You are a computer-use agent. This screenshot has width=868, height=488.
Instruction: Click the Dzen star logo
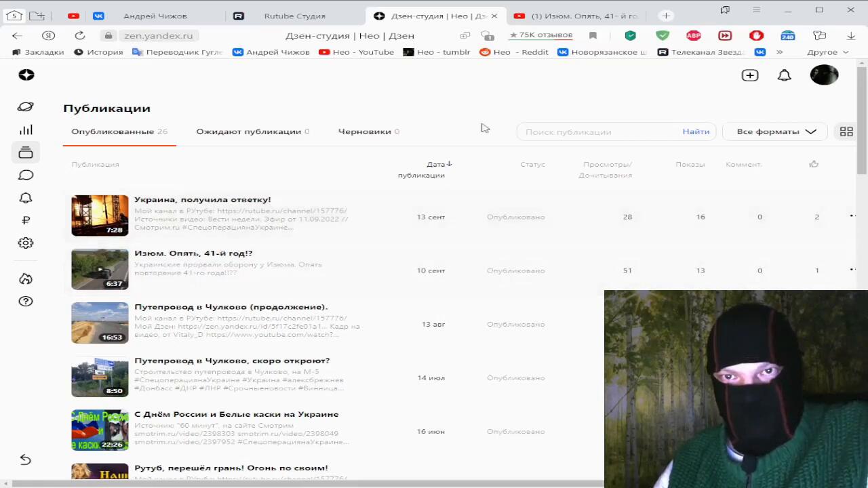point(26,75)
